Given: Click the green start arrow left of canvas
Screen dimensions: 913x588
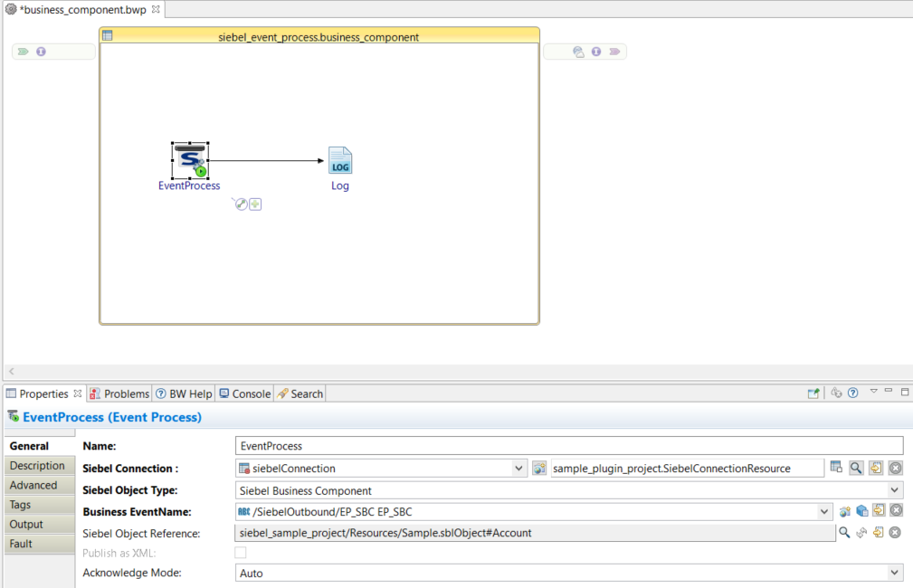Looking at the screenshot, I should [x=24, y=52].
